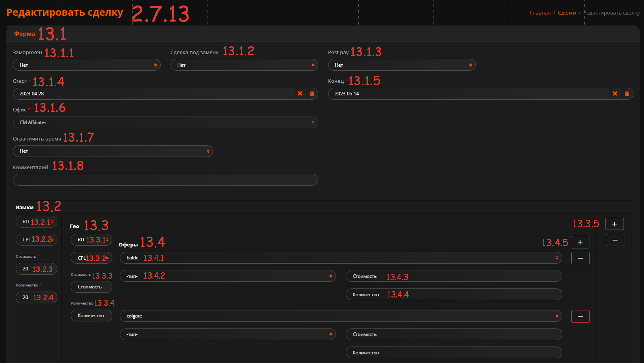
Task: Add a new Гео block with plus button
Action: 615,224
